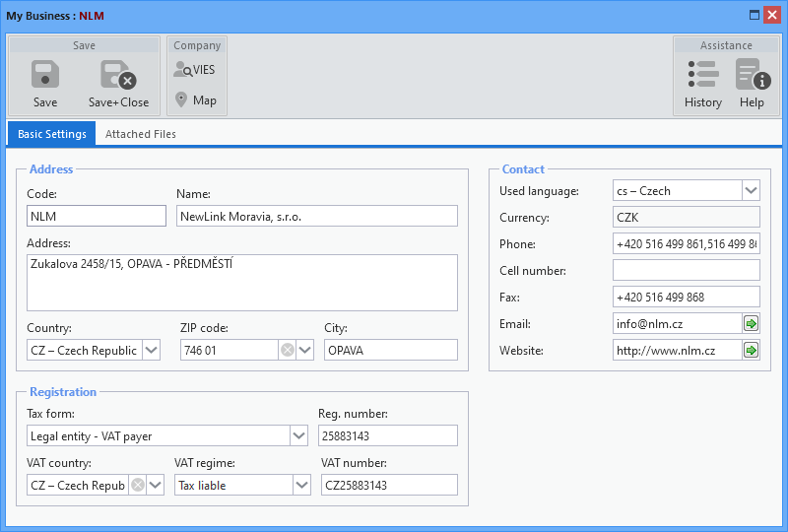The image size is (788, 532).
Task: Click the Currency field showing CZK
Action: point(687,217)
